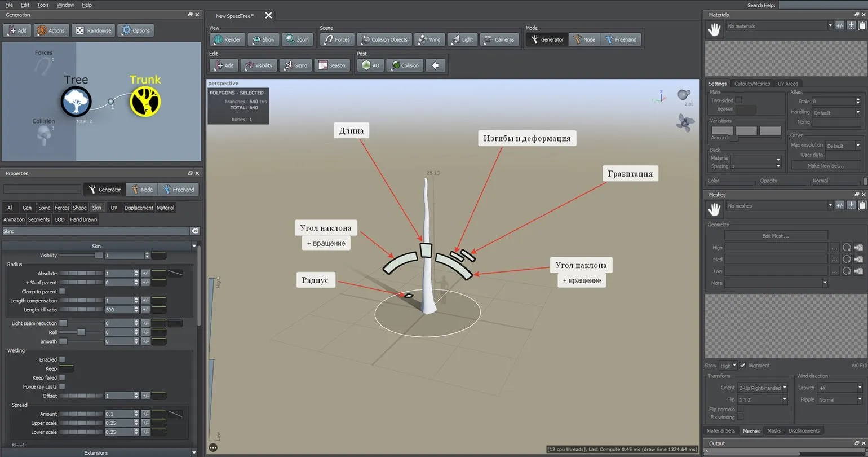
Task: Open the Tools menu
Action: click(43, 5)
